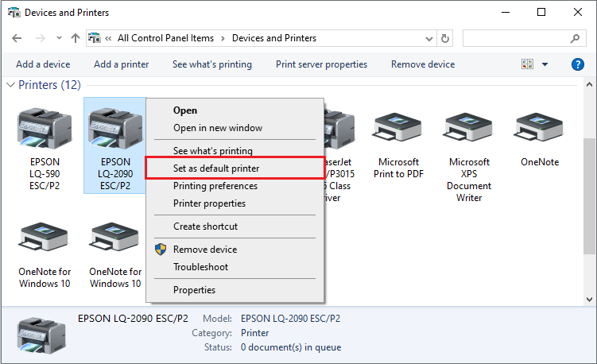Image resolution: width=597 pixels, height=364 pixels.
Task: Select the EPSON LQ-590 ESC/P2 printer icon
Action: pos(45,130)
